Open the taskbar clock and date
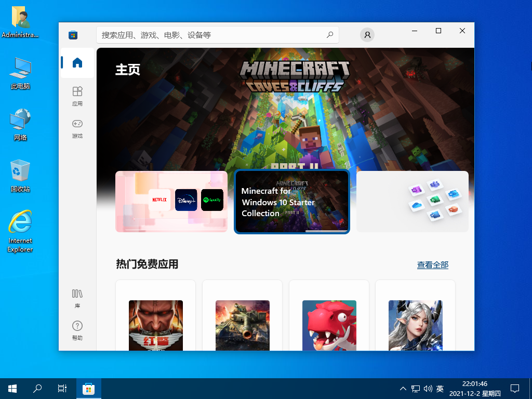 coord(475,389)
